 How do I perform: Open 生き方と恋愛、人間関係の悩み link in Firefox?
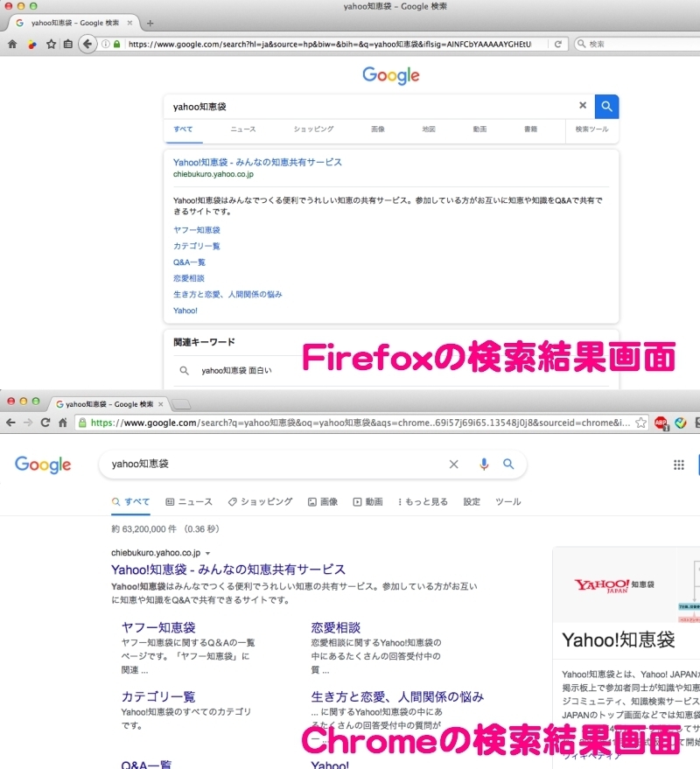point(227,294)
